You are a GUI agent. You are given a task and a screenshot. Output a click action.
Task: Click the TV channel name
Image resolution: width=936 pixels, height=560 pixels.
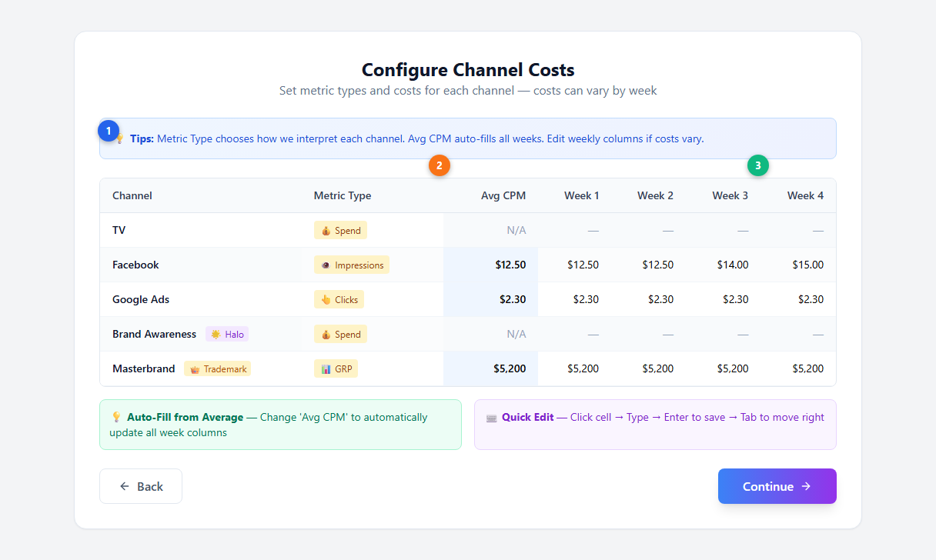(x=119, y=230)
